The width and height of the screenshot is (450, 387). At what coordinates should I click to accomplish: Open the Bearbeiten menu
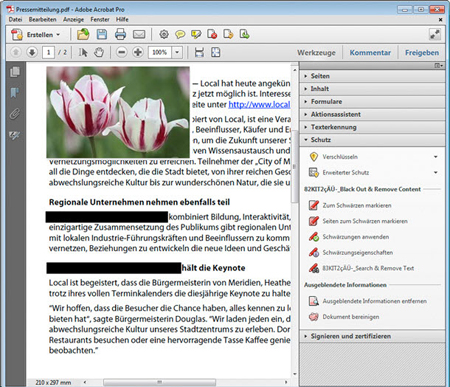tap(42, 19)
